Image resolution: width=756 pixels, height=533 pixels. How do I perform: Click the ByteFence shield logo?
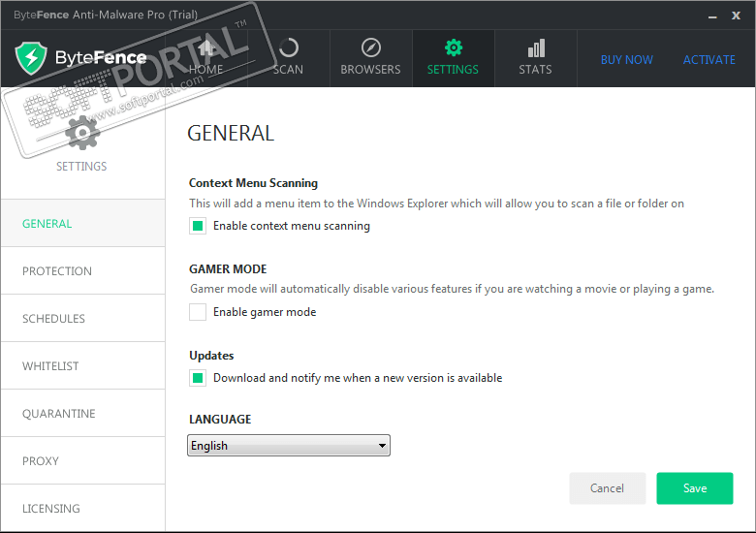[31, 58]
